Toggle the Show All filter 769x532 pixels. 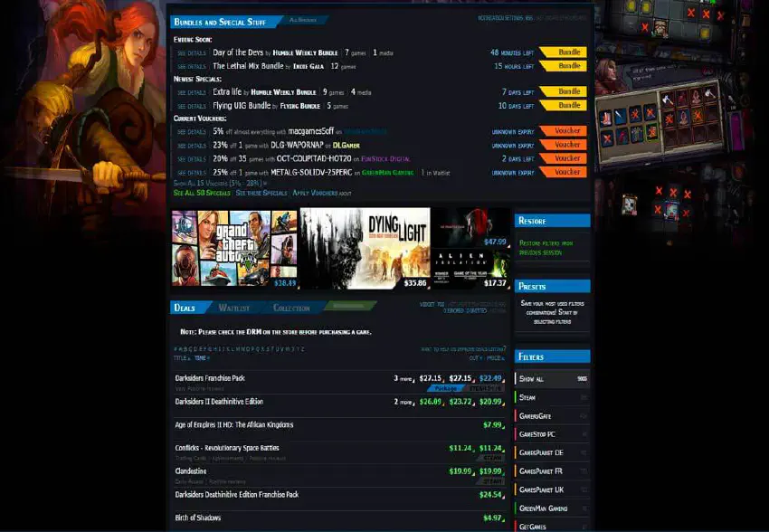[x=552, y=378]
